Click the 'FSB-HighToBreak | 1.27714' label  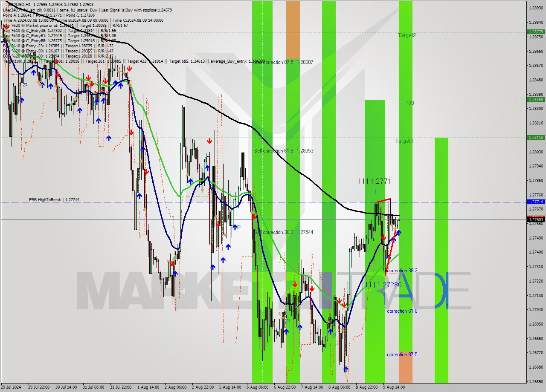54,199
